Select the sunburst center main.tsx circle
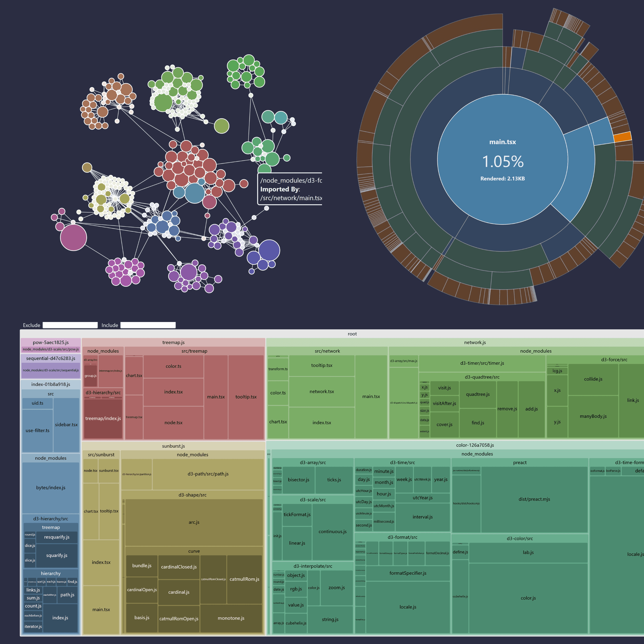This screenshot has height=644, width=644. 502,159
